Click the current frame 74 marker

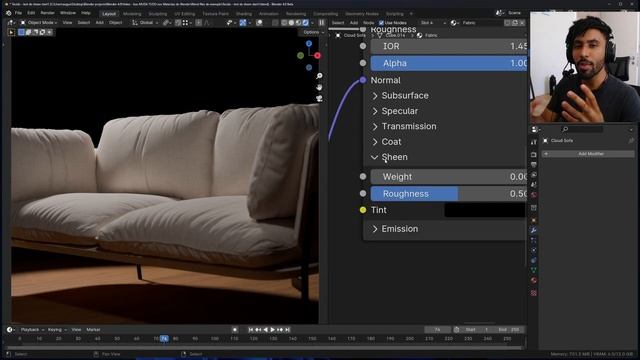(164, 338)
